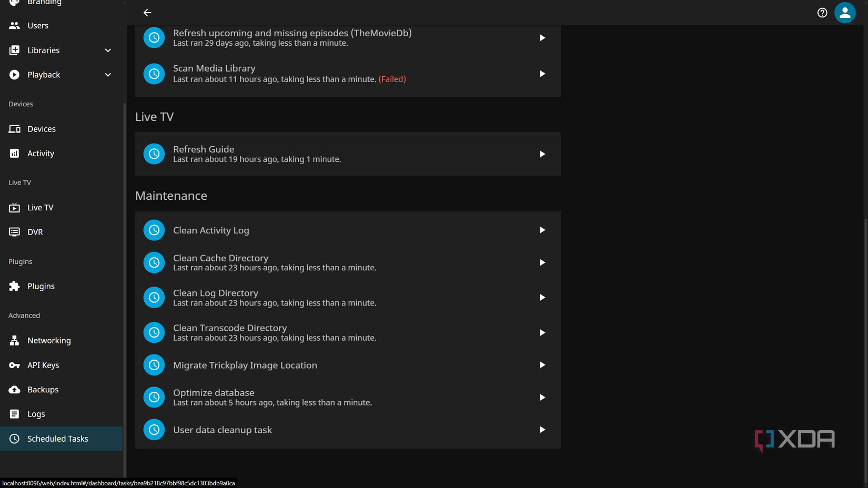Open Backups in the sidebar
This screenshot has width=868, height=488.
click(x=61, y=390)
